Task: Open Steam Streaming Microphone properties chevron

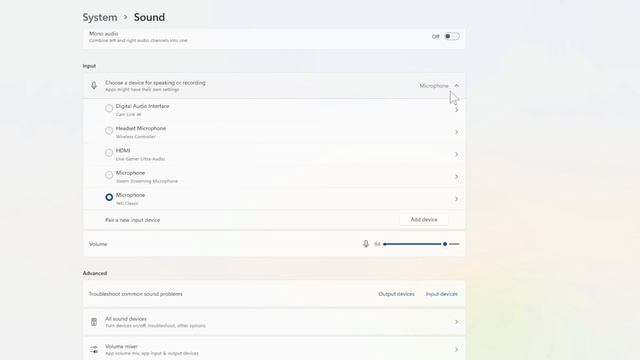Action: coord(456,177)
